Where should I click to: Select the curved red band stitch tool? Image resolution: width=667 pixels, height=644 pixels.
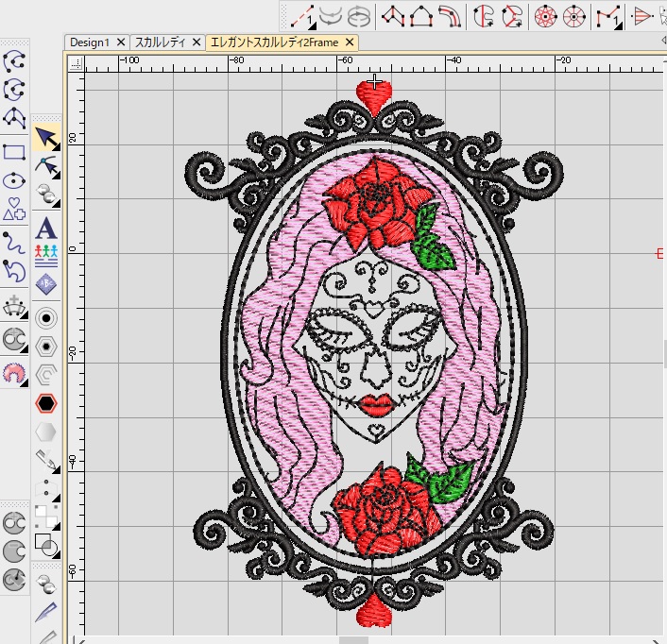450,16
